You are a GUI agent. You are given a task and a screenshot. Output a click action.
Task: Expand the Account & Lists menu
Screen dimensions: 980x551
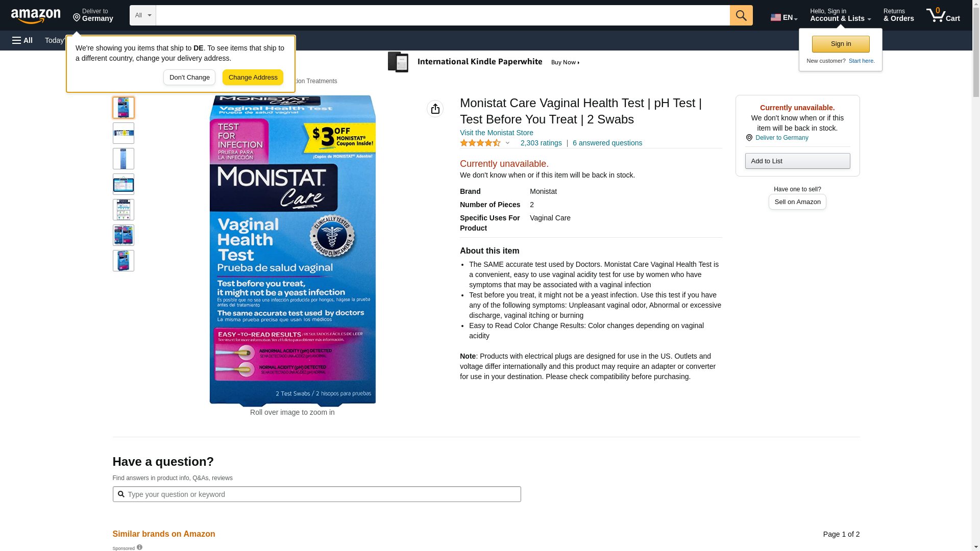tap(840, 15)
